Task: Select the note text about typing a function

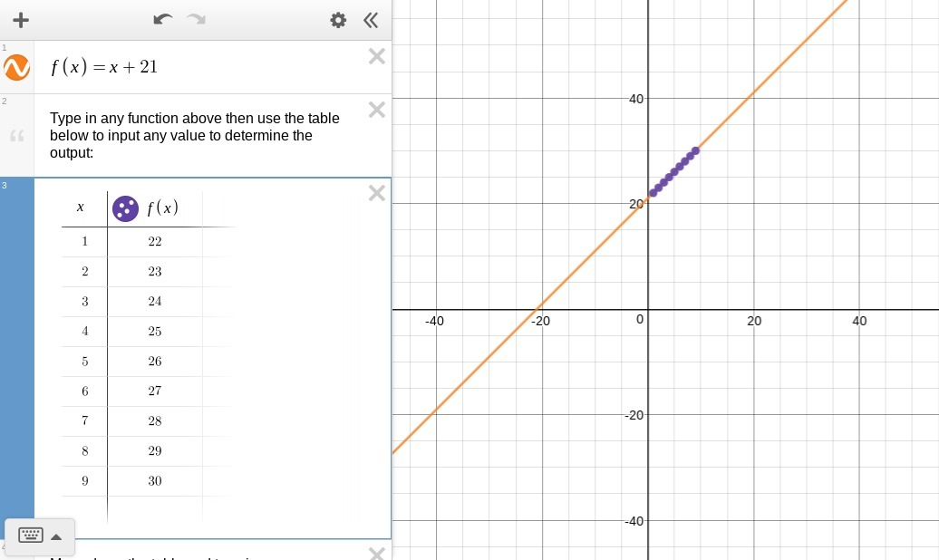Action: (x=195, y=135)
